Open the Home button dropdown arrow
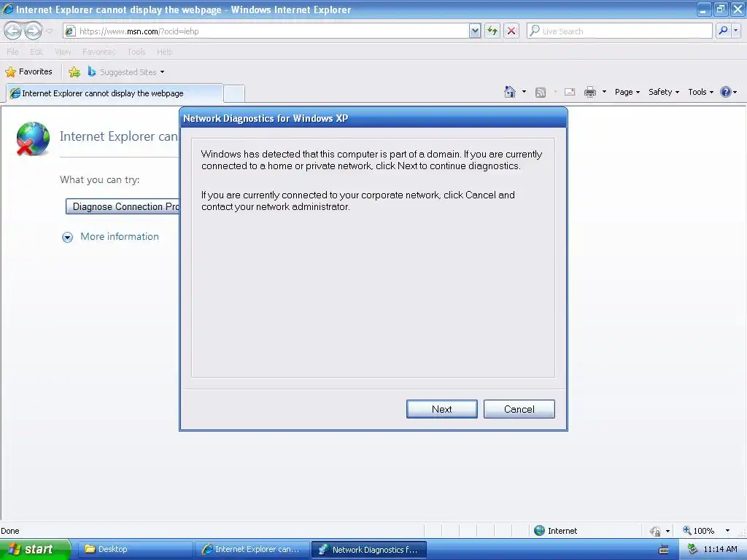The image size is (747, 560). click(524, 92)
